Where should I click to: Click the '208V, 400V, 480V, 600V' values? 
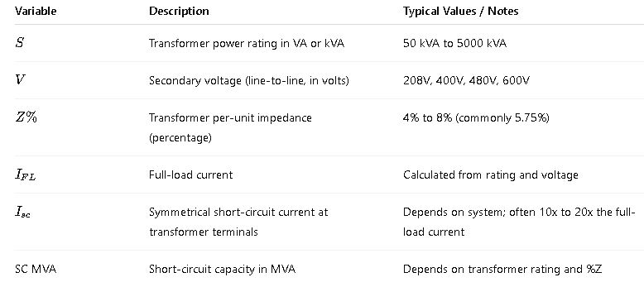466,80
